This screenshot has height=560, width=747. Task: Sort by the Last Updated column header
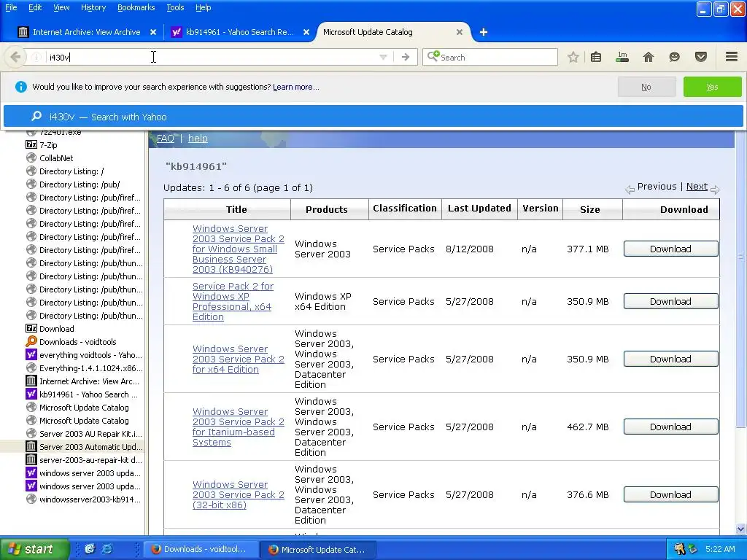479,208
